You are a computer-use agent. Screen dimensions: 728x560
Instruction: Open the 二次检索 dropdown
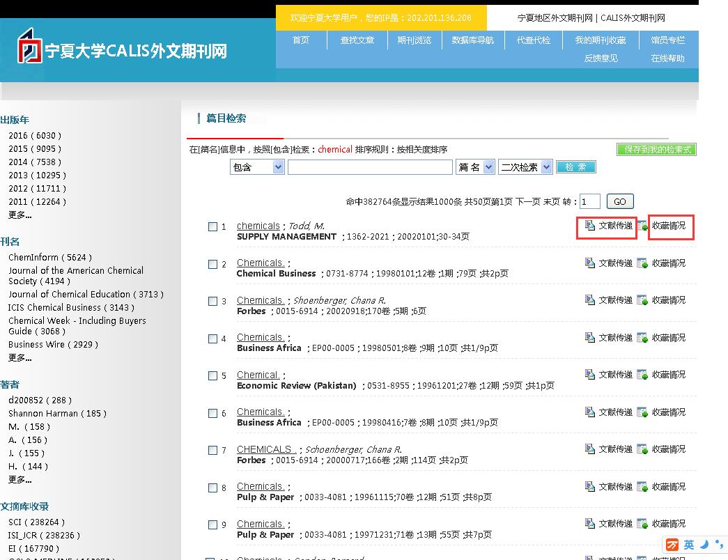pyautogui.click(x=525, y=167)
